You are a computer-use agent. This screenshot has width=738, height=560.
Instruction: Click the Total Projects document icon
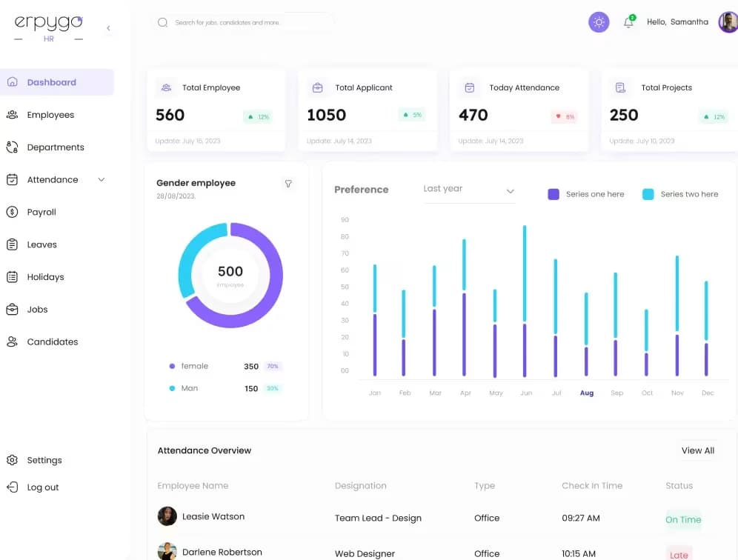click(620, 87)
